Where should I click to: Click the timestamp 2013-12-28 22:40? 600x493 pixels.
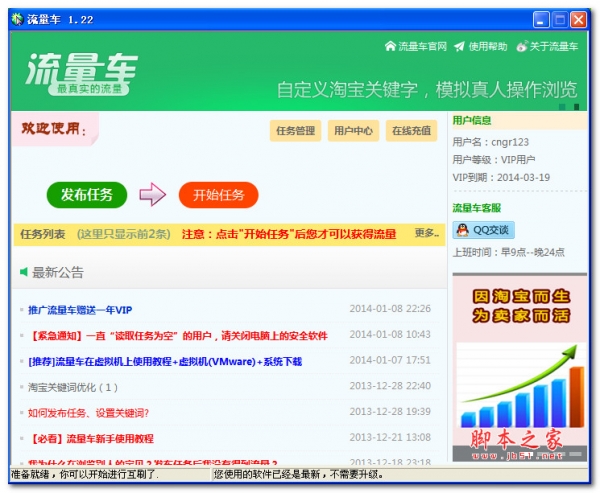pos(390,385)
